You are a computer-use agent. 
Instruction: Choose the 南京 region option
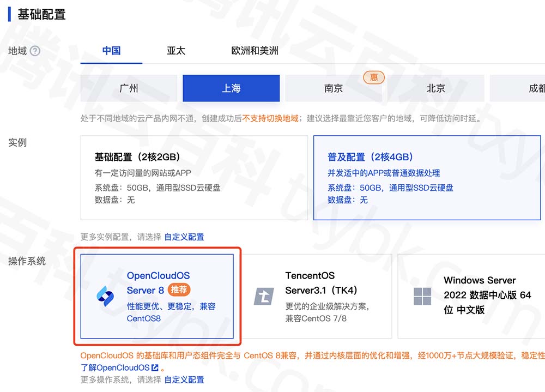pyautogui.click(x=333, y=88)
